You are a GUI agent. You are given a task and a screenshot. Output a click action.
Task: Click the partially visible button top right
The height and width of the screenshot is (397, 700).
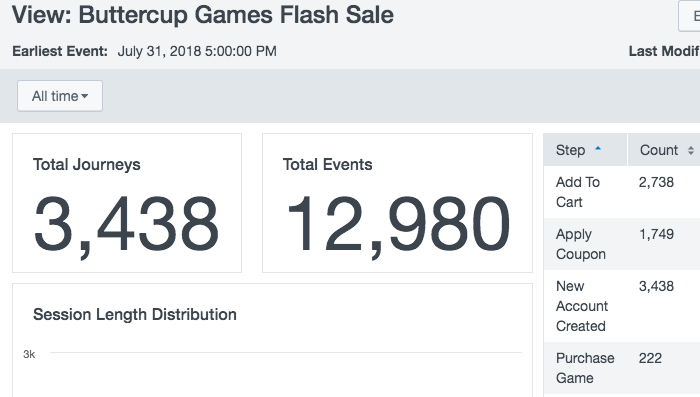(x=689, y=16)
